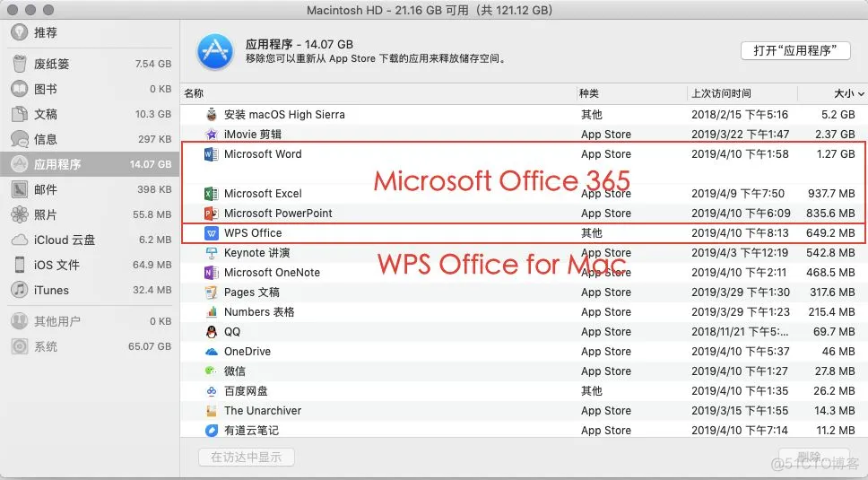
Task: Click App Store type in QQ row
Action: (606, 332)
